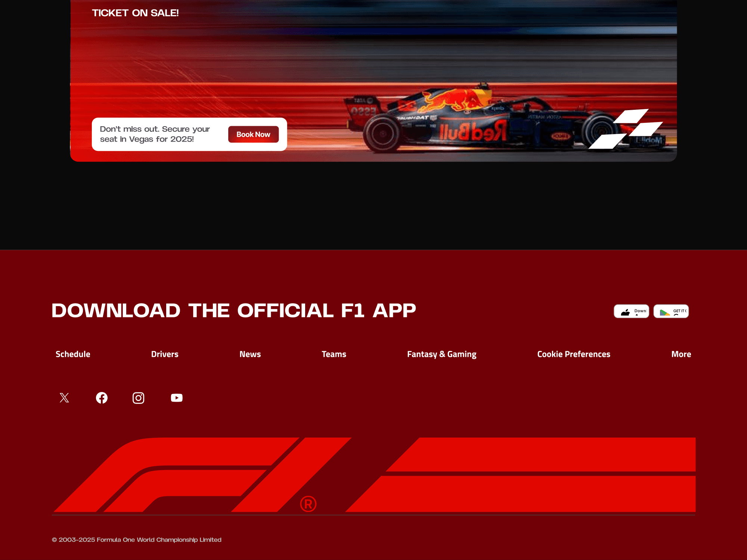
Task: Expand the More footer menu
Action: [681, 354]
